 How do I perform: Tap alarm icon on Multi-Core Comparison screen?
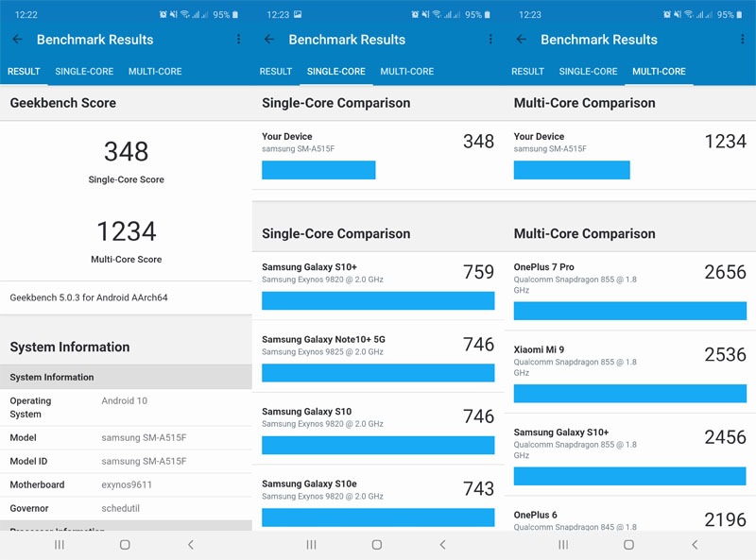(667, 14)
